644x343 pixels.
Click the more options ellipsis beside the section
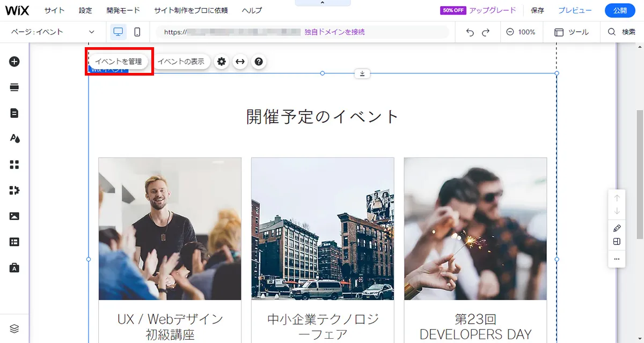click(616, 259)
